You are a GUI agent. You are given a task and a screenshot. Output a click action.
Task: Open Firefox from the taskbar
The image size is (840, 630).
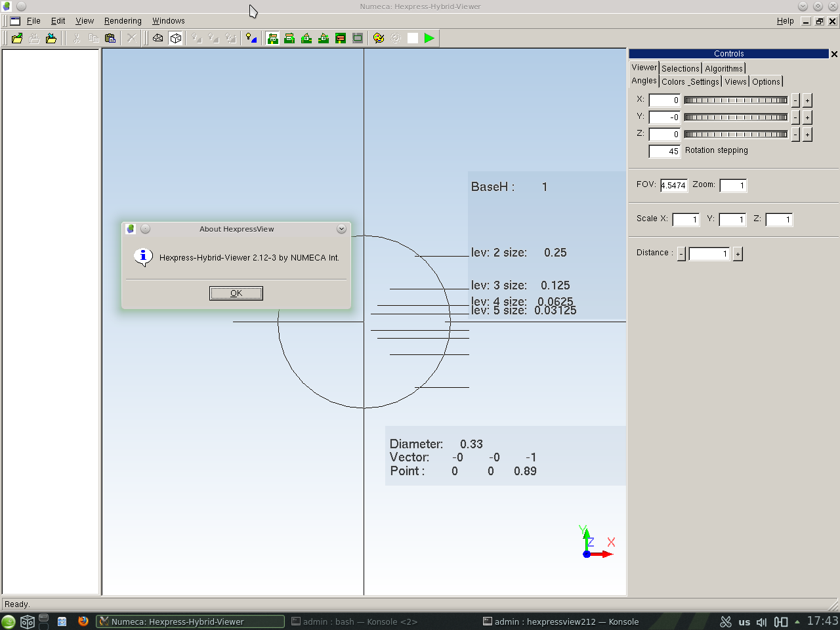[x=83, y=621]
